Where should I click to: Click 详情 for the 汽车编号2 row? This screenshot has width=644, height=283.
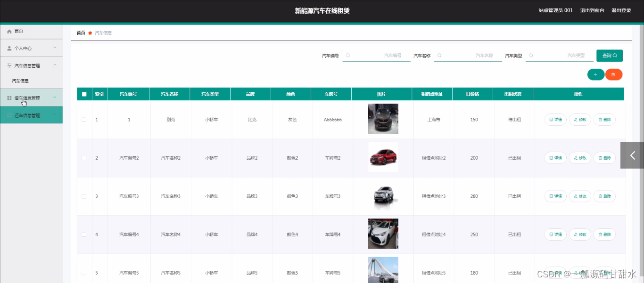tap(555, 158)
